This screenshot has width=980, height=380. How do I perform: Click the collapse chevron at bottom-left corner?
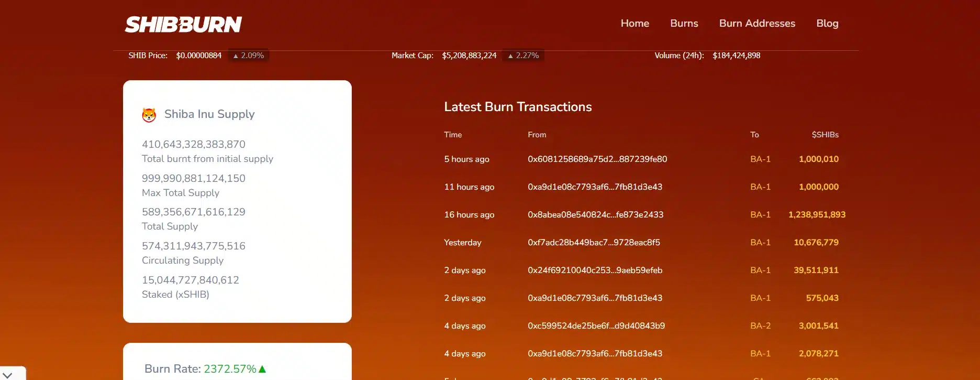7,375
